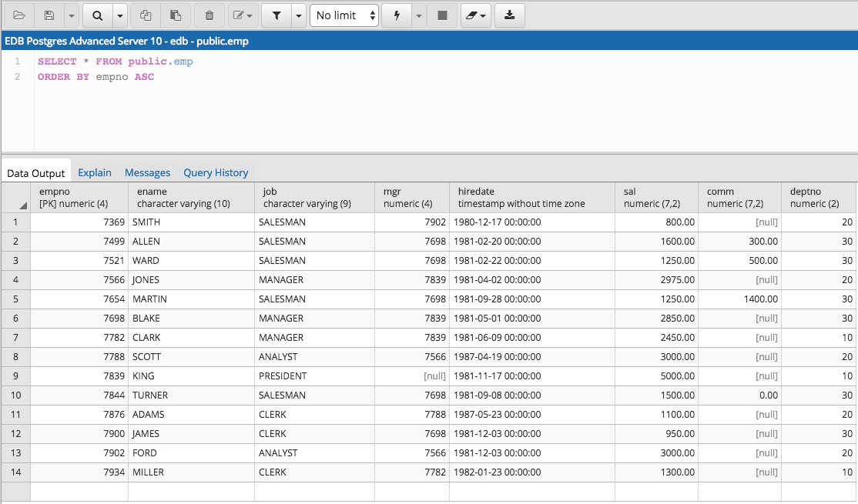Save the query with the Save icon
The width and height of the screenshot is (858, 504).
48,15
